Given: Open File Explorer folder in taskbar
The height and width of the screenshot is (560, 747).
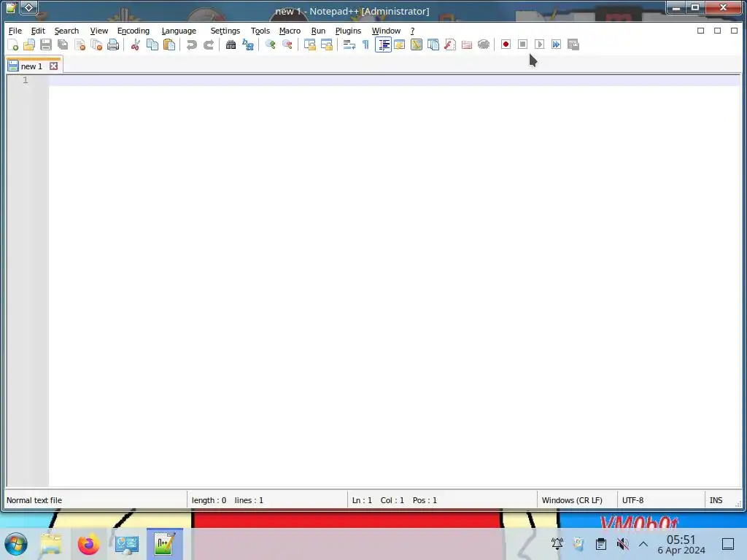Looking at the screenshot, I should click(50, 544).
